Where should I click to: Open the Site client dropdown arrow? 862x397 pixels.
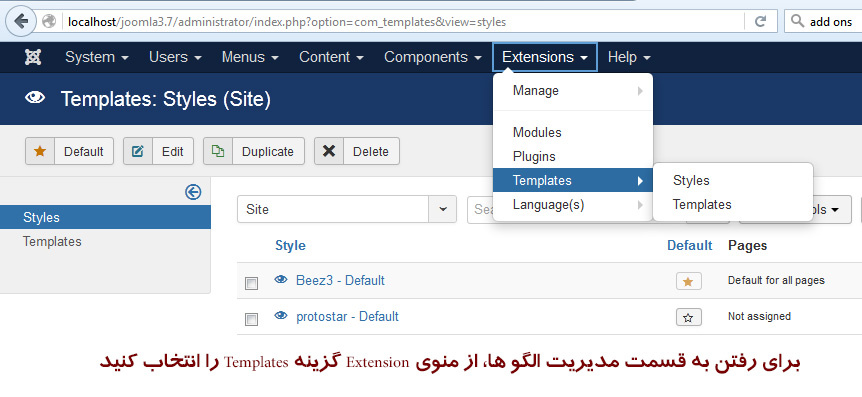443,209
